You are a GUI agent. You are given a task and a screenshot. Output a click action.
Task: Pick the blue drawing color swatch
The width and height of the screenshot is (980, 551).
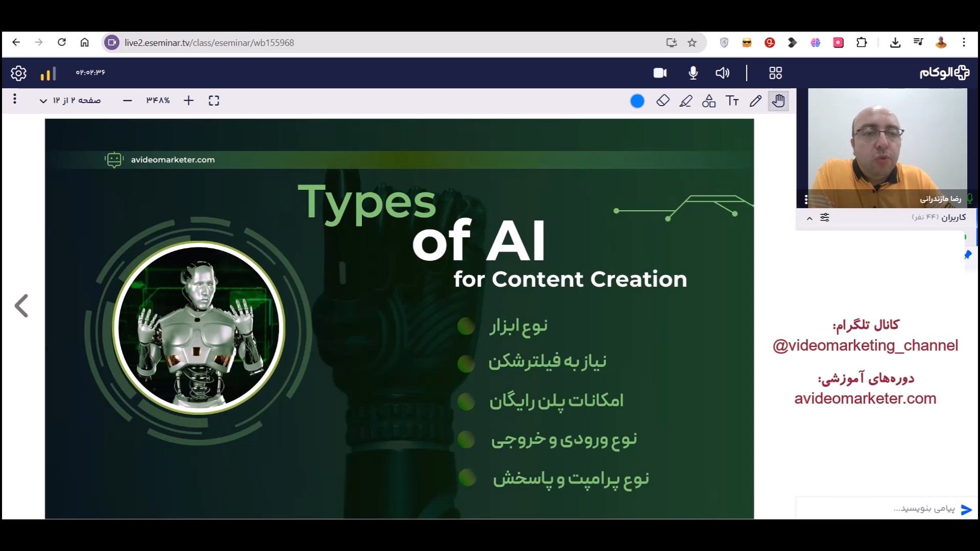tap(637, 101)
